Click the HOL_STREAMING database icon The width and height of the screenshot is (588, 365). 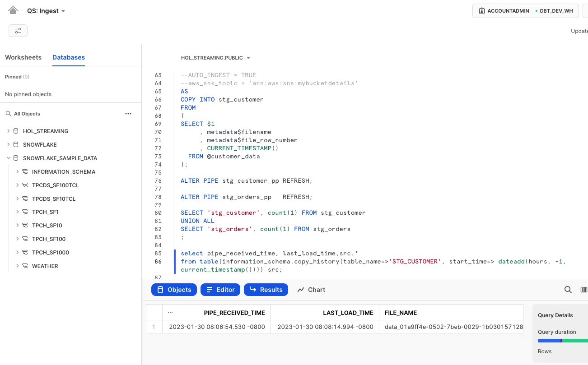16,131
